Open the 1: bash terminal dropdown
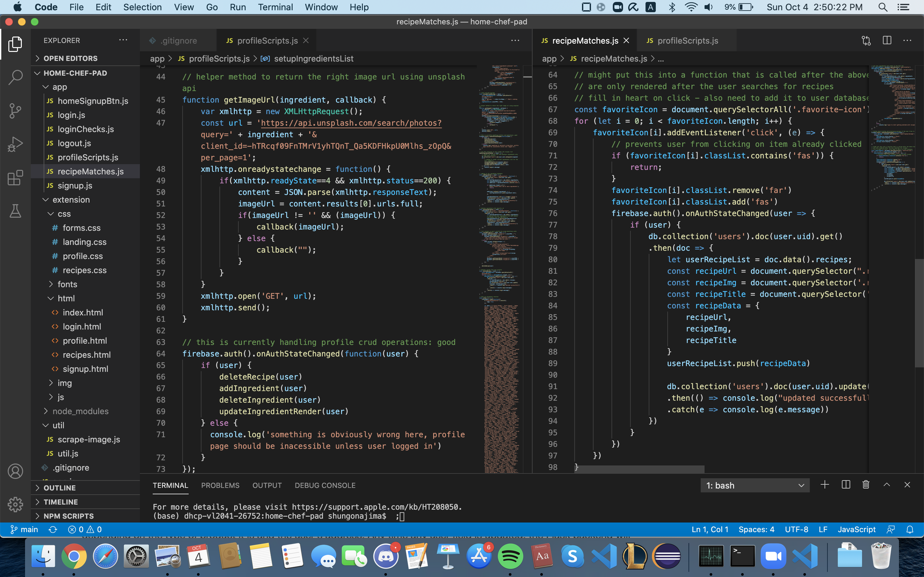 tap(755, 485)
